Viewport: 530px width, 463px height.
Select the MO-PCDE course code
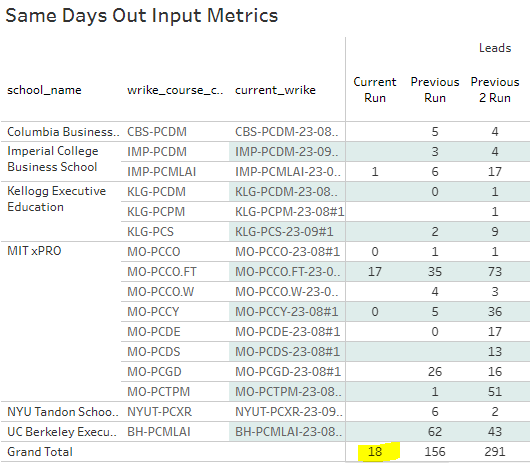tap(154, 332)
